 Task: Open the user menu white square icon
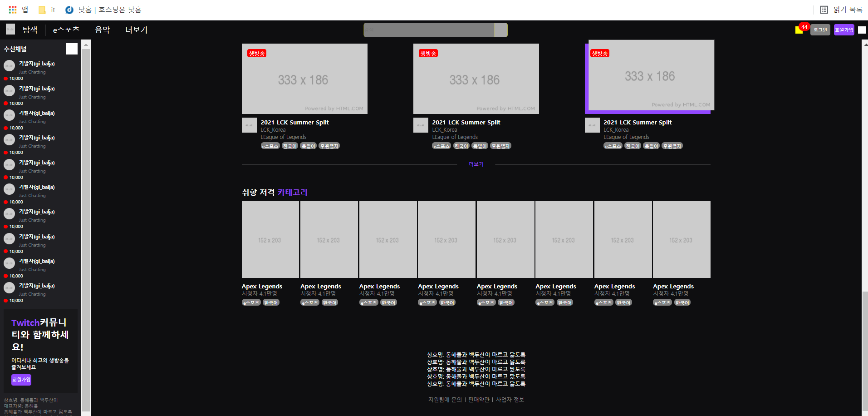862,30
